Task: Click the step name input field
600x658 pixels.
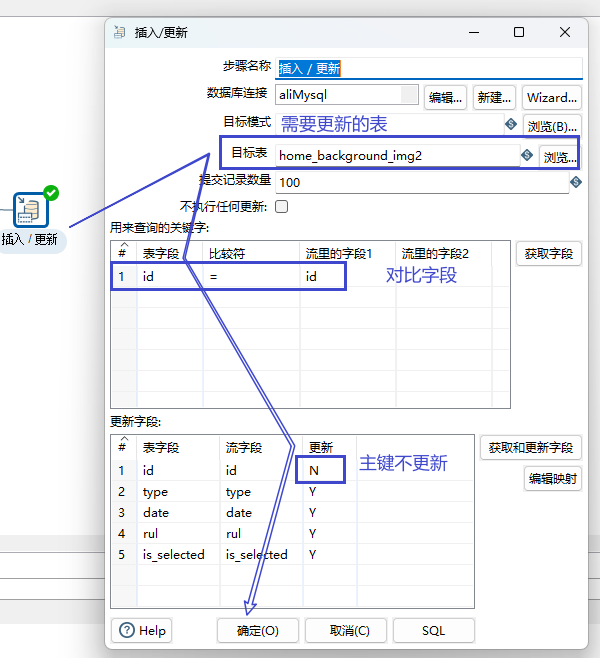Action: point(428,68)
